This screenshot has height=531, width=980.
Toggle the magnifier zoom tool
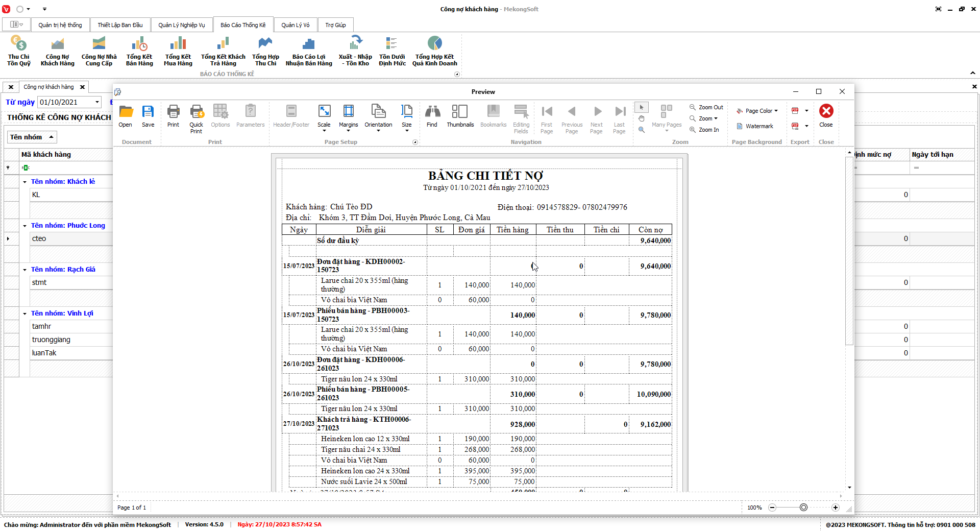[x=642, y=130]
